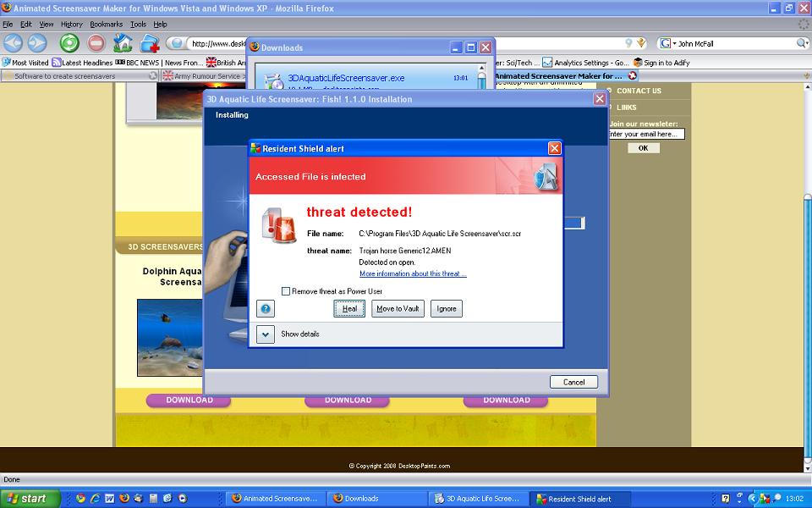Open More information about this threat link
812x508 pixels.
(x=412, y=274)
